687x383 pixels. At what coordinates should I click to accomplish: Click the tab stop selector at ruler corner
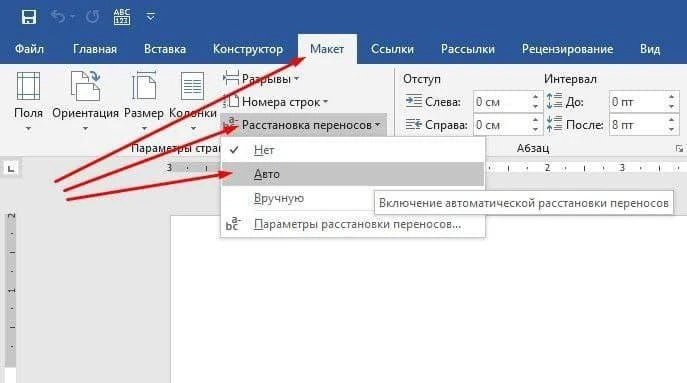click(x=11, y=168)
